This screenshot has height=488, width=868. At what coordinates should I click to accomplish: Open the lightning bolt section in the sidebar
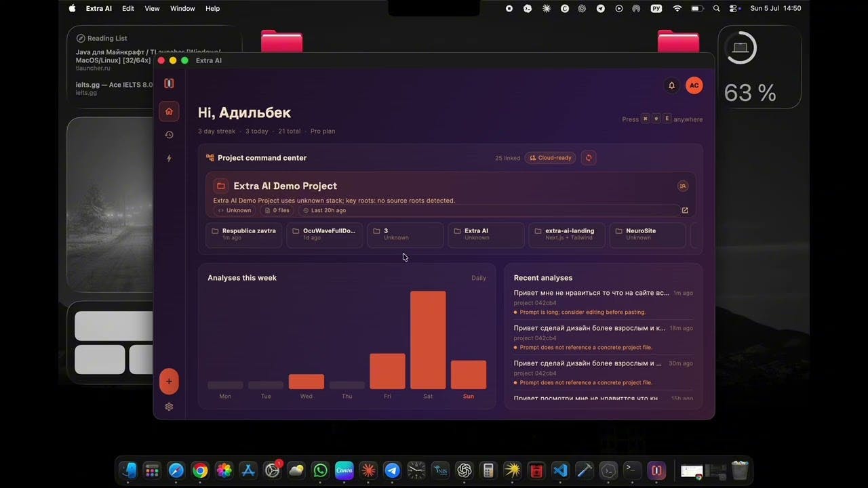tap(169, 158)
